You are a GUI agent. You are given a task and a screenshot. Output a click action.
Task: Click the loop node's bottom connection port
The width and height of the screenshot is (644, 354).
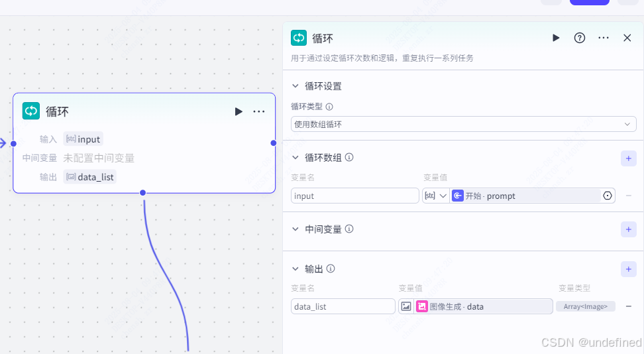(x=142, y=193)
